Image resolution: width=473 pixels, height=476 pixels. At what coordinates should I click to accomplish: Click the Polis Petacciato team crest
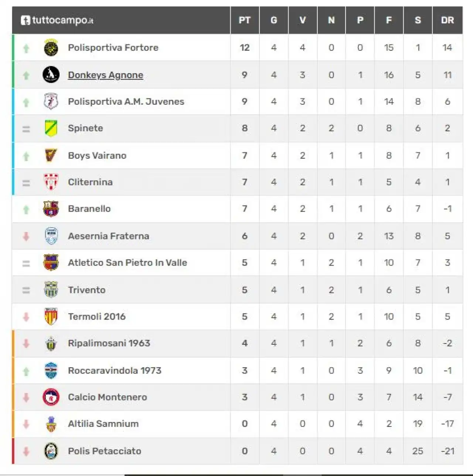coord(51,451)
